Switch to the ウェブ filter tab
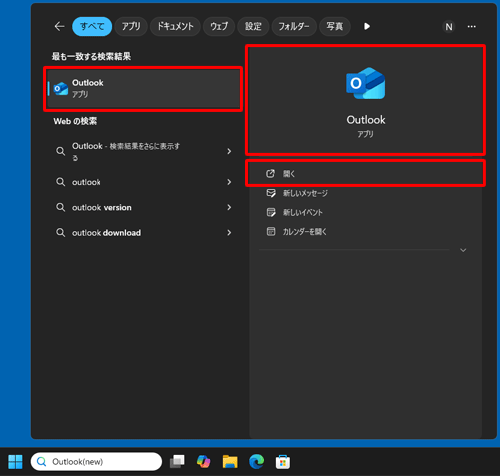The height and width of the screenshot is (476, 500). point(219,26)
